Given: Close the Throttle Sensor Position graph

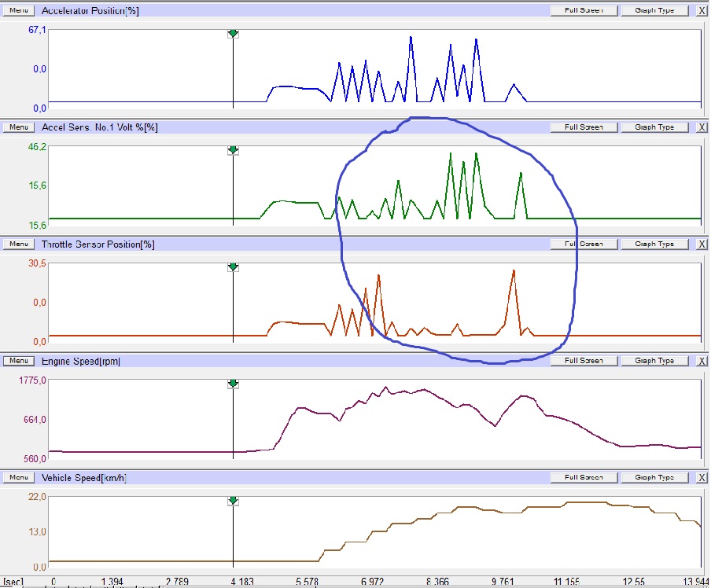Looking at the screenshot, I should click(x=702, y=244).
